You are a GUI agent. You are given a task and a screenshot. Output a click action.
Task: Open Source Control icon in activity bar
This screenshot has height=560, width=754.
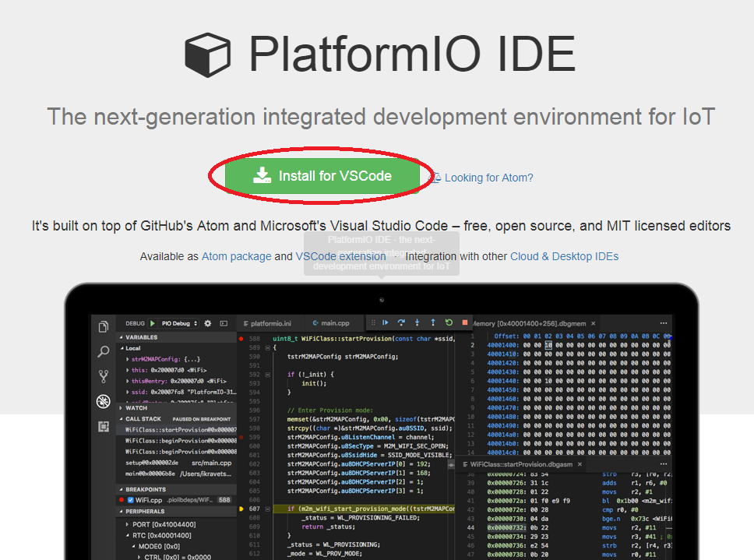[104, 376]
